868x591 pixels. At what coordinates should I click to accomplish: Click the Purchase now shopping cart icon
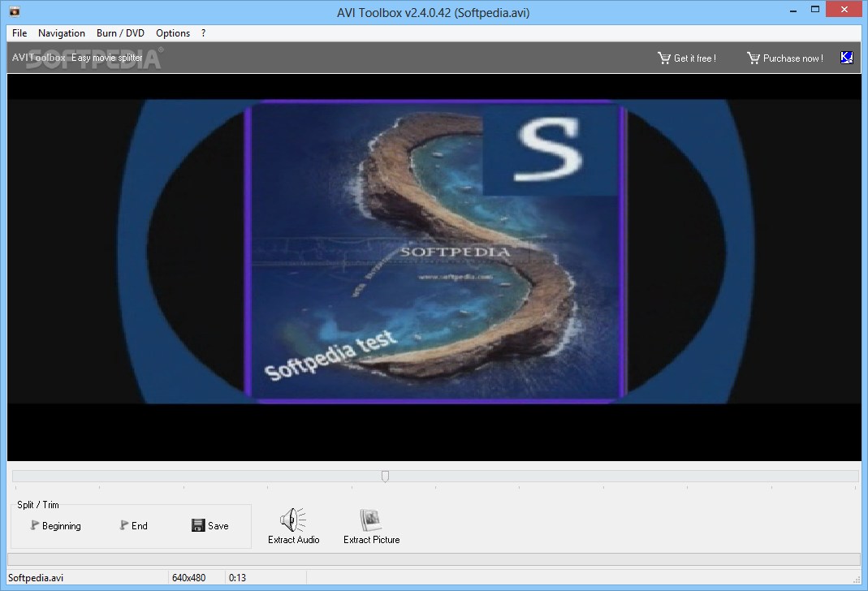(753, 58)
